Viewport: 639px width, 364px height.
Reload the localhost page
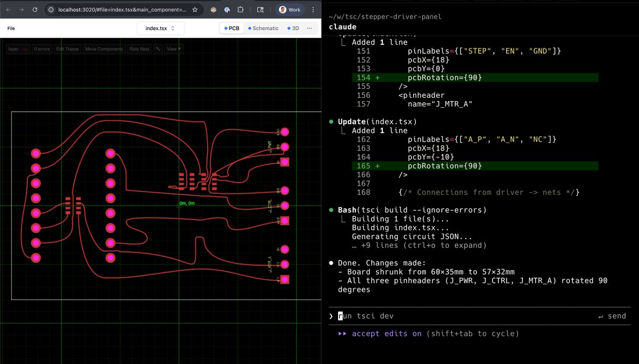(35, 10)
